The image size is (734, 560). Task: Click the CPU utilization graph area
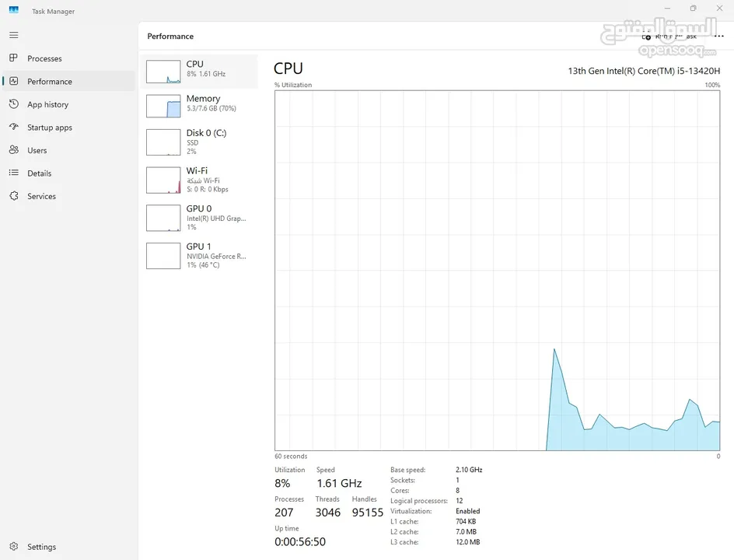[x=497, y=271]
